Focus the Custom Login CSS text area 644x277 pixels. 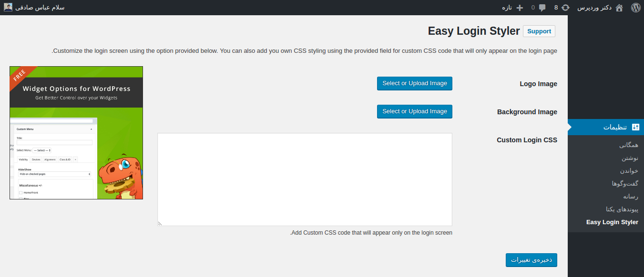pos(305,179)
